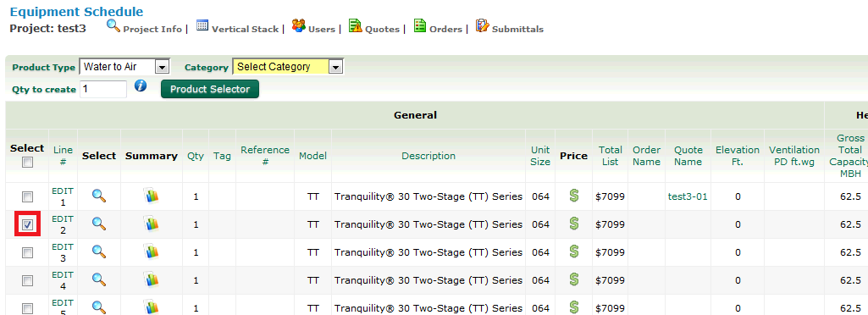The width and height of the screenshot is (868, 315).
Task: Click the Vertical Stack grid icon
Action: point(202,25)
